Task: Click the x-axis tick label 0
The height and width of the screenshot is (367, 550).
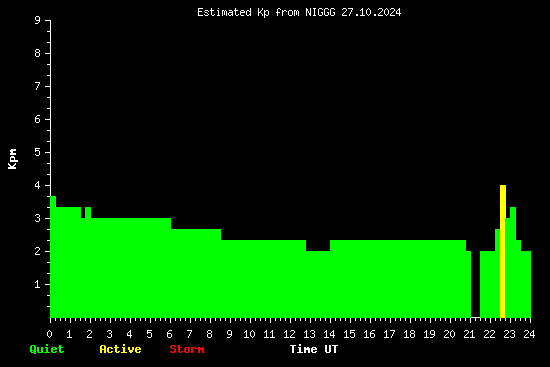Action: point(49,334)
